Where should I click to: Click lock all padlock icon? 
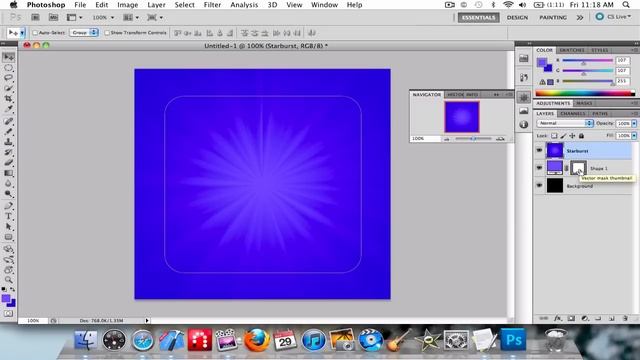click(x=581, y=136)
